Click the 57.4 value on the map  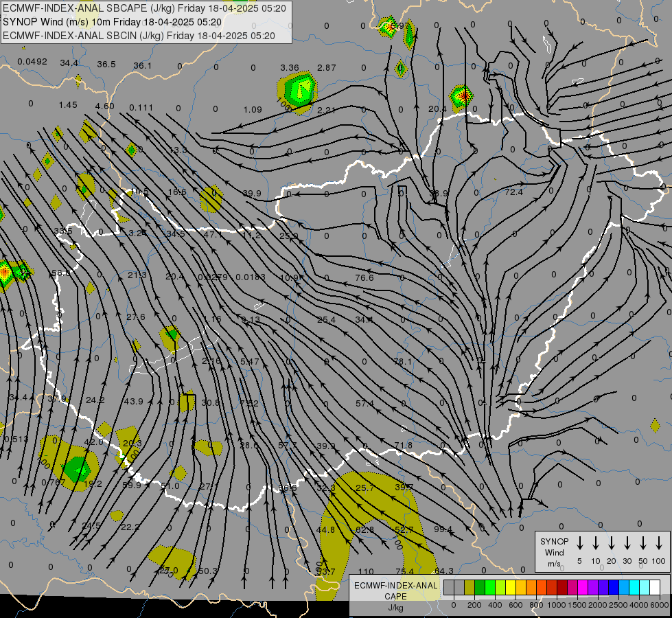pyautogui.click(x=364, y=404)
